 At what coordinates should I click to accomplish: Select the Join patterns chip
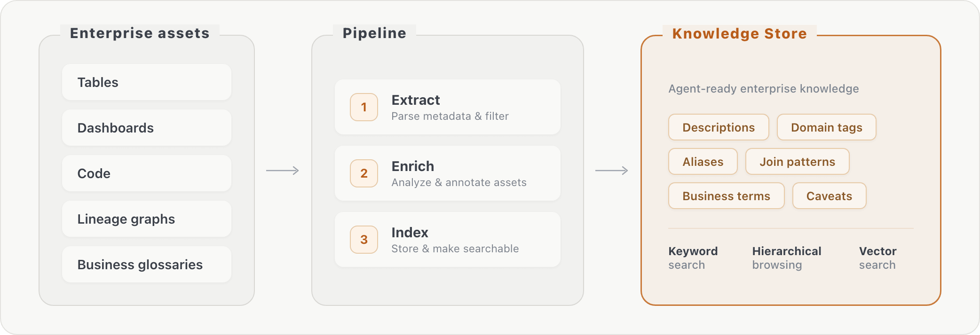[x=798, y=162]
